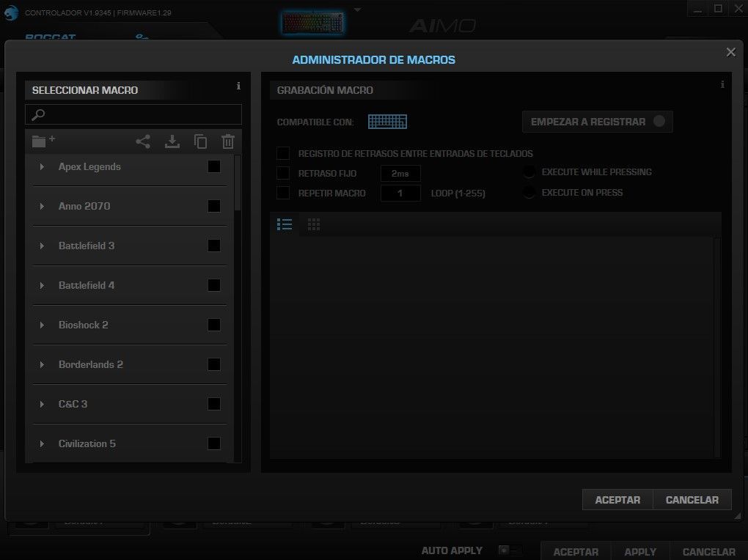The width and height of the screenshot is (748, 560).
Task: Click the macro search input field
Action: pos(139,114)
